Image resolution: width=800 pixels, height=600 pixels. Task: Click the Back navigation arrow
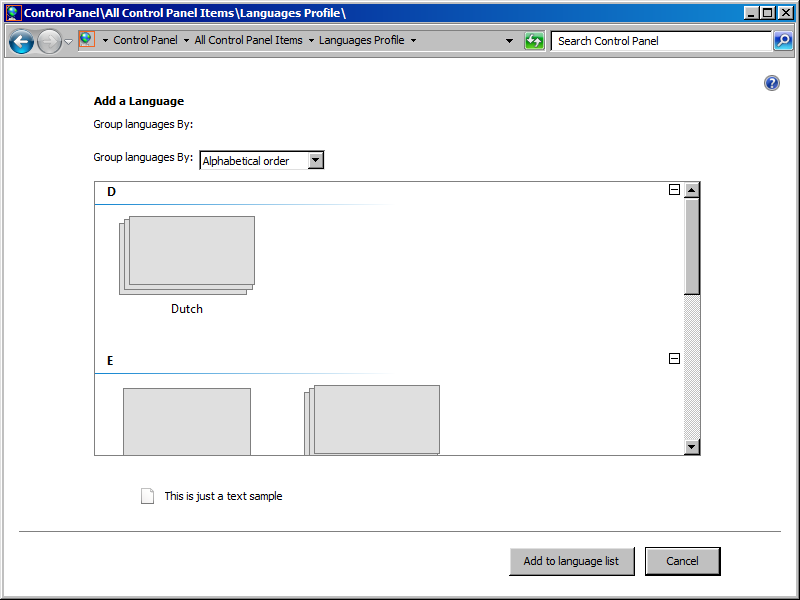click(x=20, y=41)
